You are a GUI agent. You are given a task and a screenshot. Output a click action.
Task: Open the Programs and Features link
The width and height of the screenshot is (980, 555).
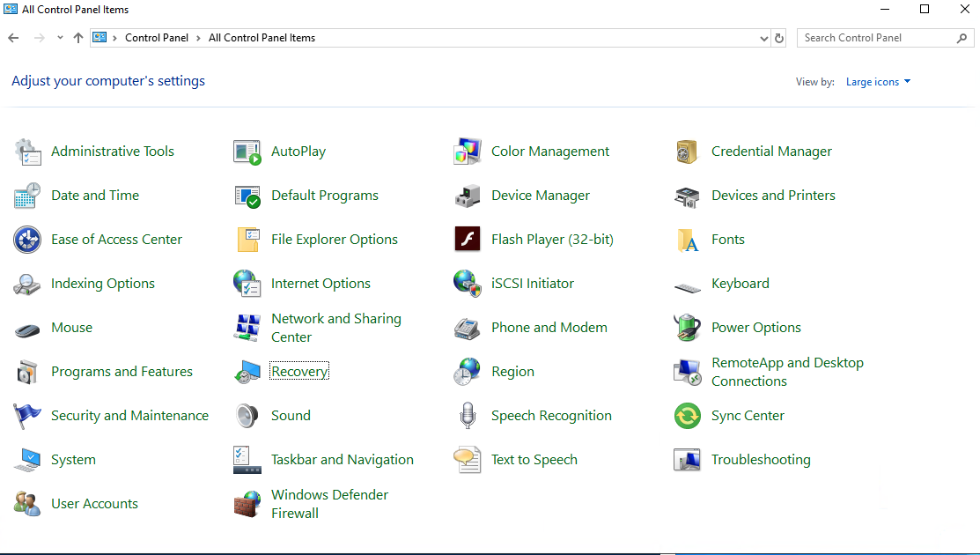[x=122, y=372]
